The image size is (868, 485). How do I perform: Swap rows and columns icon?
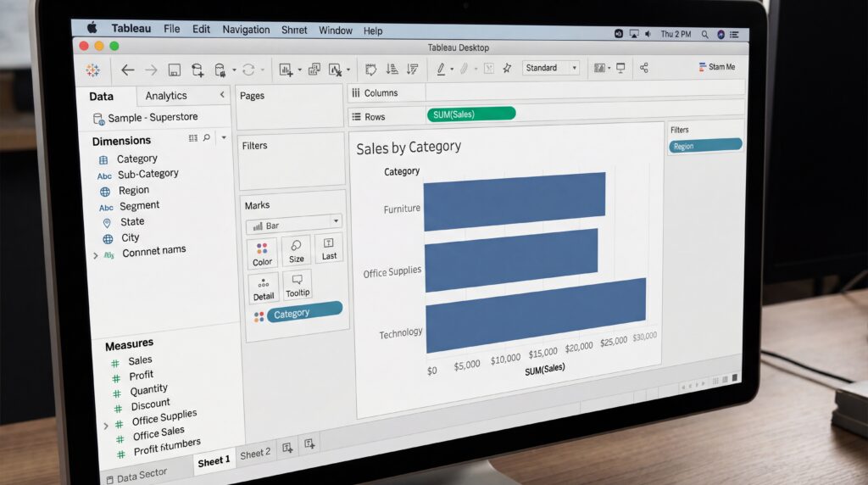(x=371, y=70)
